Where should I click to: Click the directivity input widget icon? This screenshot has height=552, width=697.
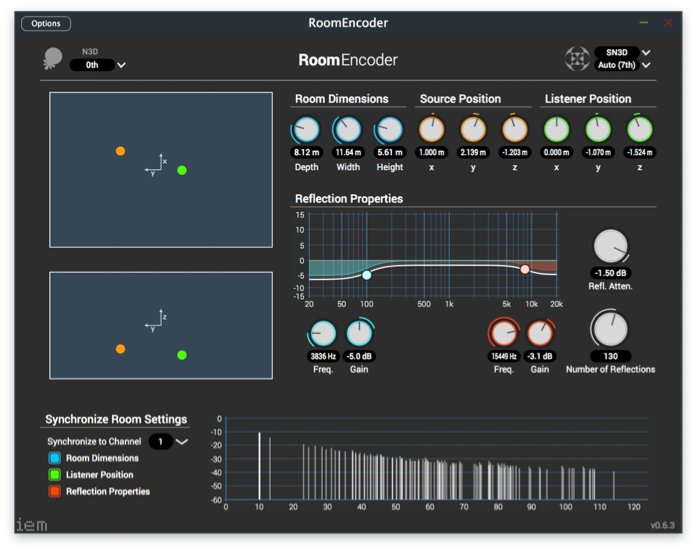(x=52, y=60)
